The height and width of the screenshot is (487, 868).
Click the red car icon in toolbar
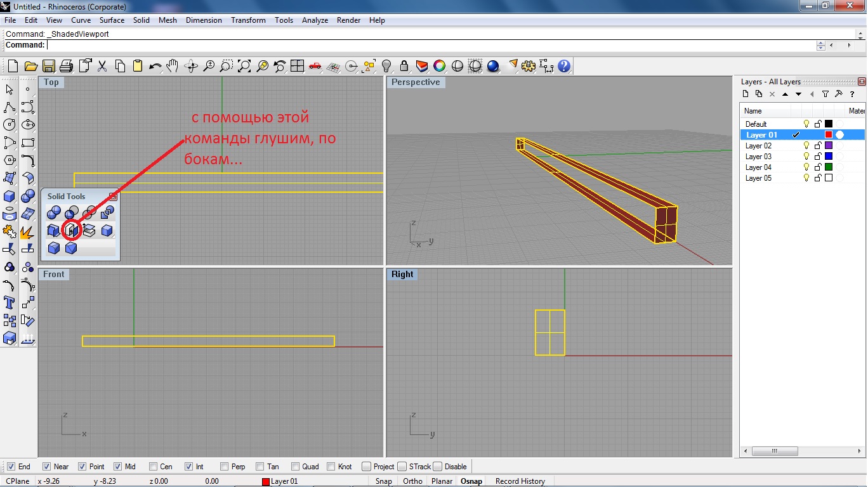315,66
